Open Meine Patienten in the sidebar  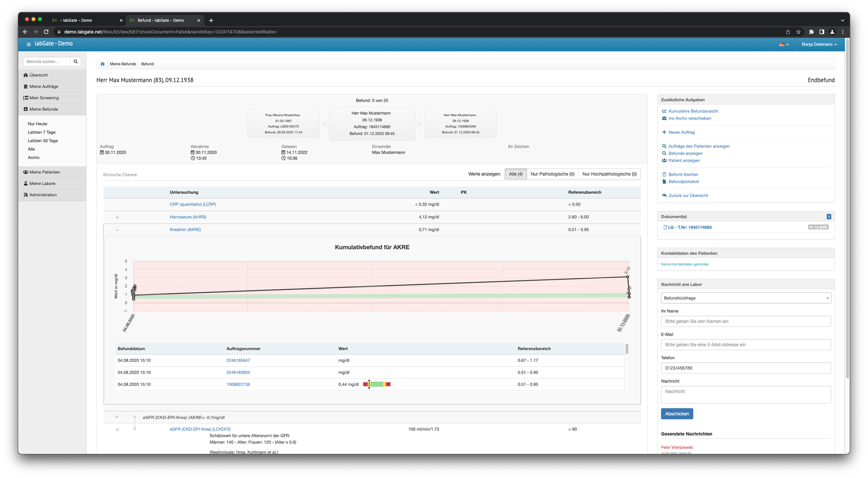(x=44, y=172)
